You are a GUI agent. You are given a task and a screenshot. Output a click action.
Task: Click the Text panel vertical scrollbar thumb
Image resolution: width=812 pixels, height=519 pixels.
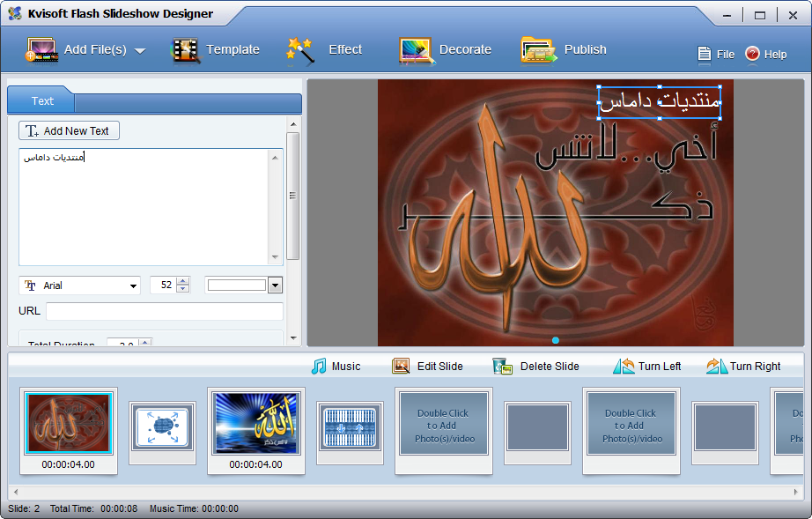pyautogui.click(x=293, y=196)
